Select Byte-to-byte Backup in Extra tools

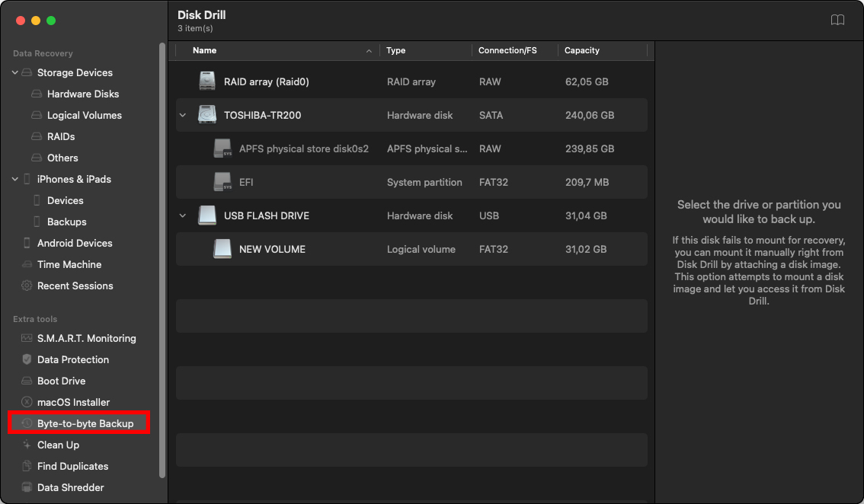(85, 423)
